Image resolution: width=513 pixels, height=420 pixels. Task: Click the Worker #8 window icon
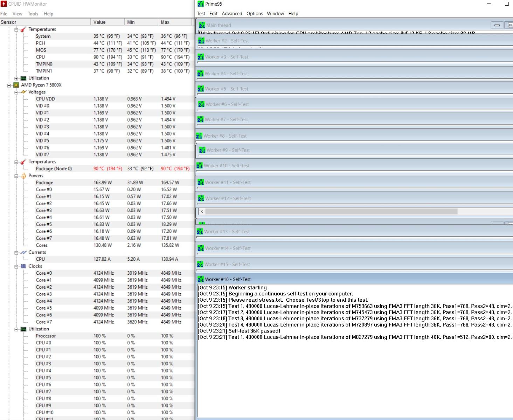pos(199,136)
